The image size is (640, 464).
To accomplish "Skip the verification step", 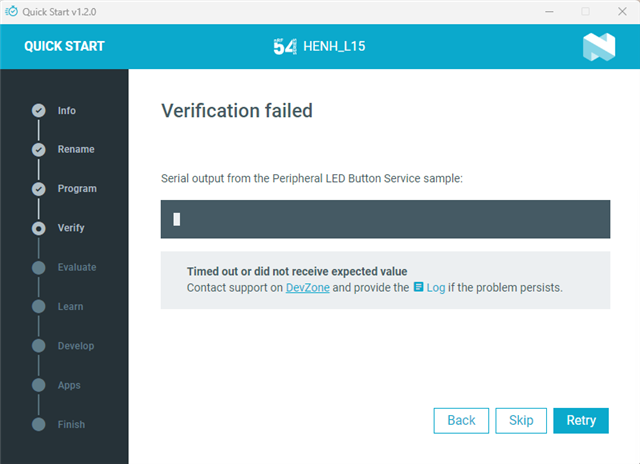I will click(521, 420).
